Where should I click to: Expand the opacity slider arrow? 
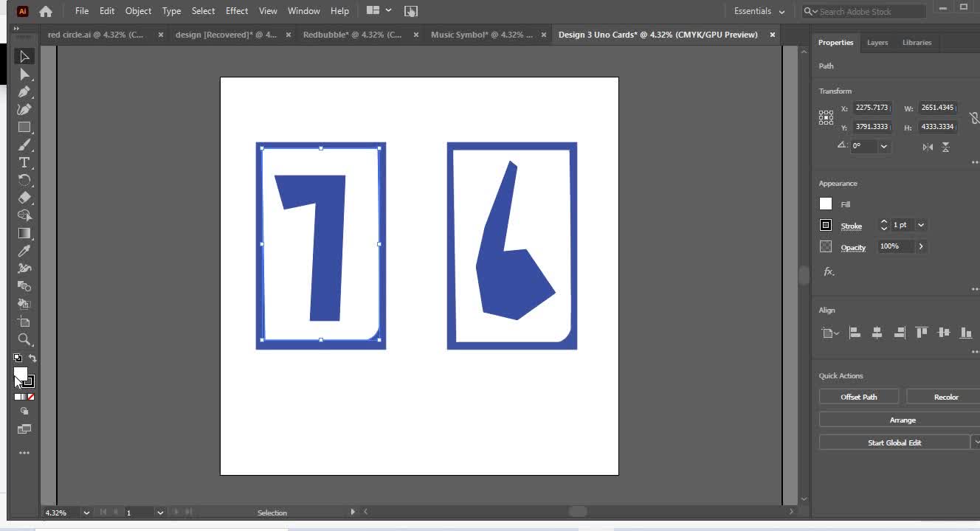(x=921, y=246)
